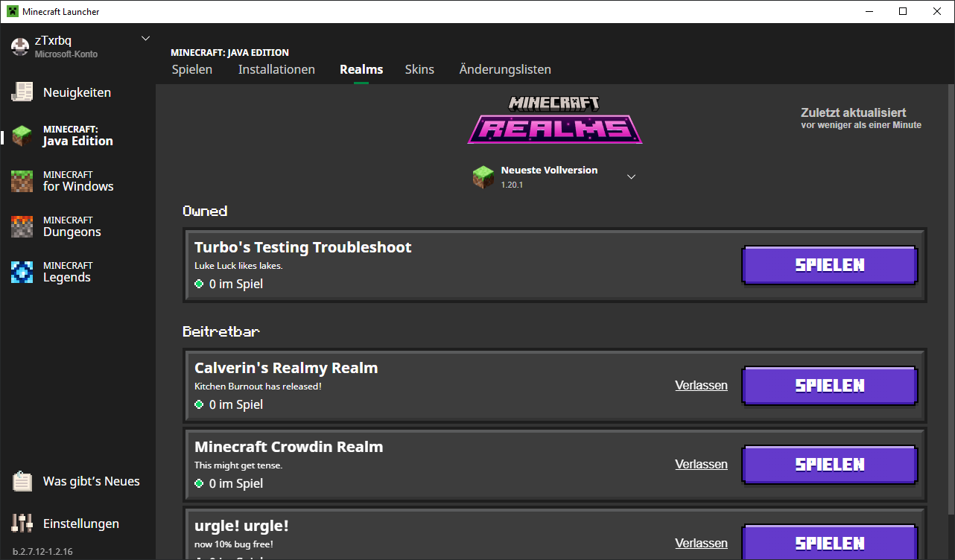Go to the Skins tab
The image size is (955, 560).
click(419, 69)
